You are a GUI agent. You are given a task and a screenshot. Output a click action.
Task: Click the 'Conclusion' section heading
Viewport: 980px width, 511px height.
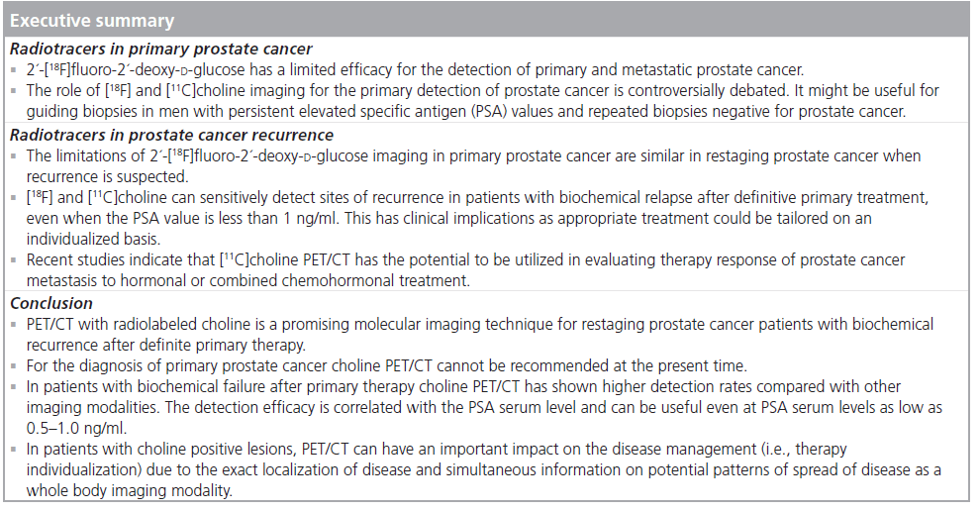[x=51, y=303]
